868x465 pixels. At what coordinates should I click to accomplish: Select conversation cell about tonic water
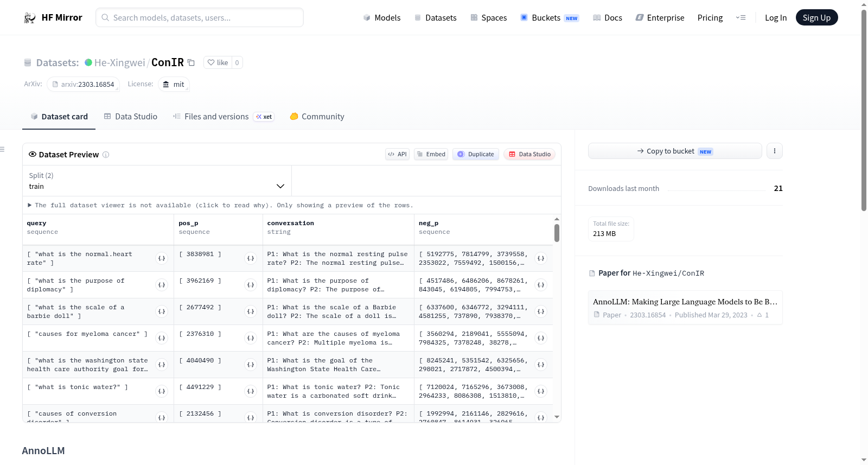pos(338,391)
